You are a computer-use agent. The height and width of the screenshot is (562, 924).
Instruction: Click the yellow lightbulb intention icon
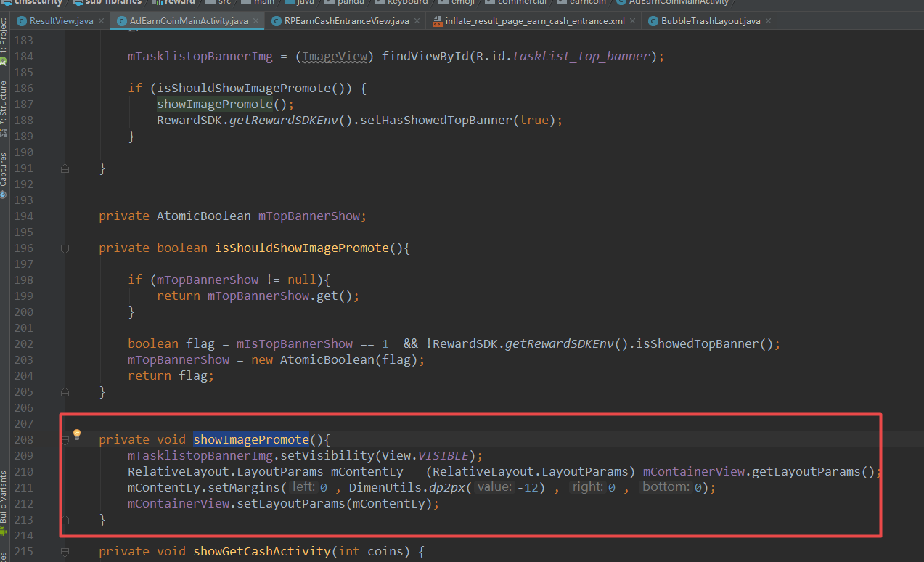tap(77, 435)
